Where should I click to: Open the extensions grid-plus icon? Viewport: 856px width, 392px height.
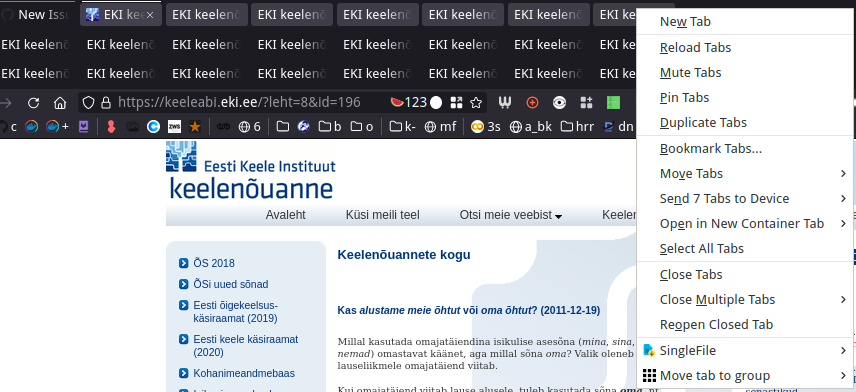coord(586,102)
